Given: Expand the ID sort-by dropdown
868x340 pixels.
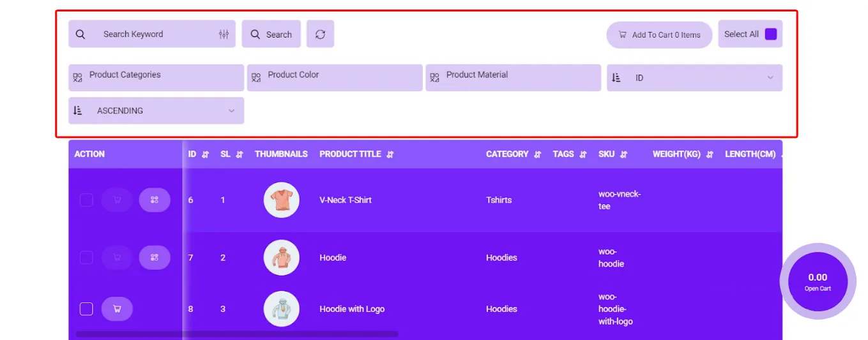Looking at the screenshot, I should tap(694, 78).
